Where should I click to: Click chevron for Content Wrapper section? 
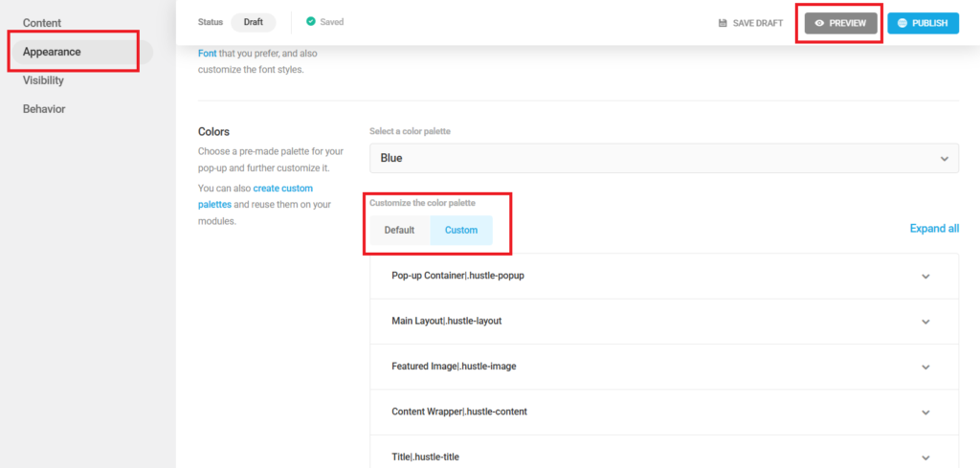point(925,412)
